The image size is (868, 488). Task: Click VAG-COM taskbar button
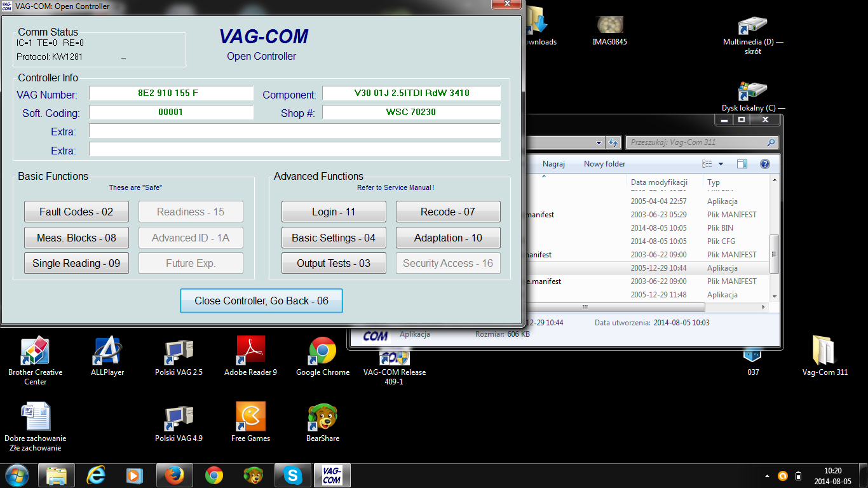click(332, 475)
